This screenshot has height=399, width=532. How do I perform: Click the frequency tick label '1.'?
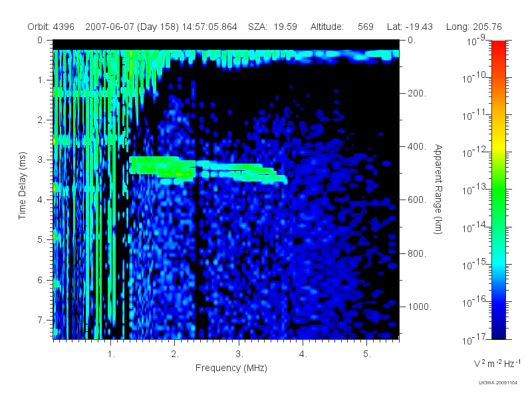pyautogui.click(x=111, y=354)
